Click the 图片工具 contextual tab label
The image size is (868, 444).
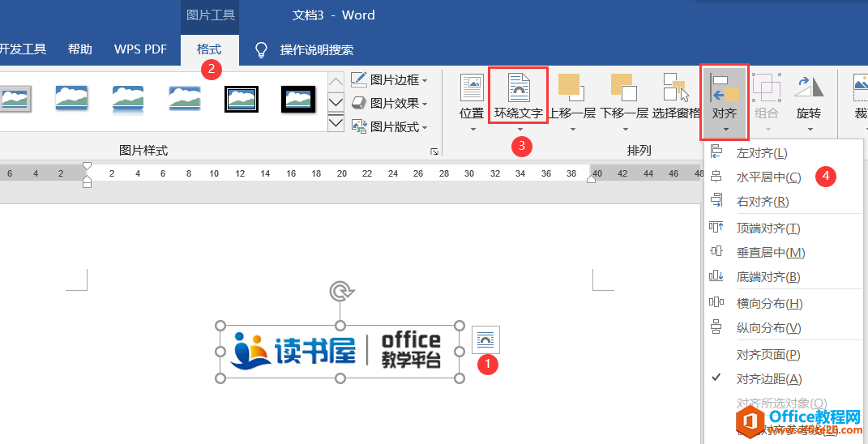(211, 15)
